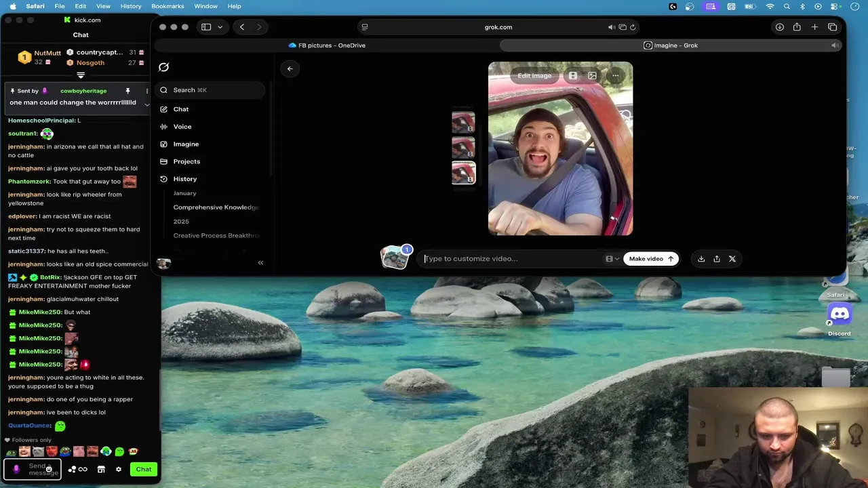Open the History menu in menu bar
This screenshot has width=868, height=488.
[131, 6]
